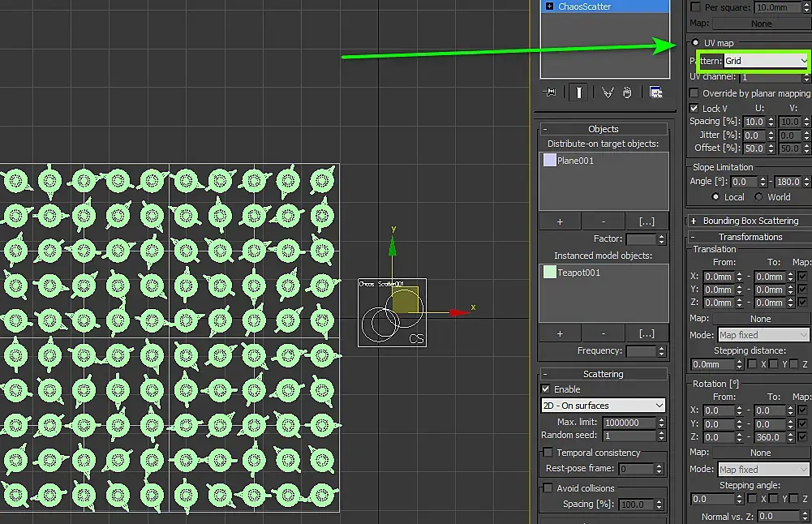Click the UV channel value field

pyautogui.click(x=771, y=76)
